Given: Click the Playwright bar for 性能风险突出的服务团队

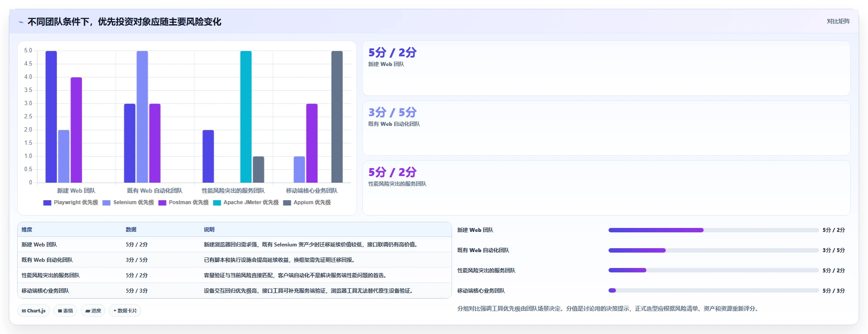Looking at the screenshot, I should pyautogui.click(x=208, y=156).
